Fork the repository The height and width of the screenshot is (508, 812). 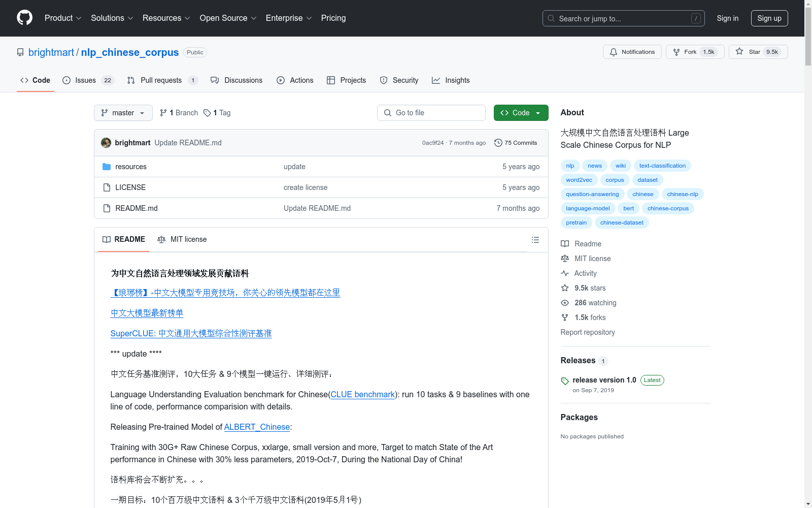pos(695,52)
